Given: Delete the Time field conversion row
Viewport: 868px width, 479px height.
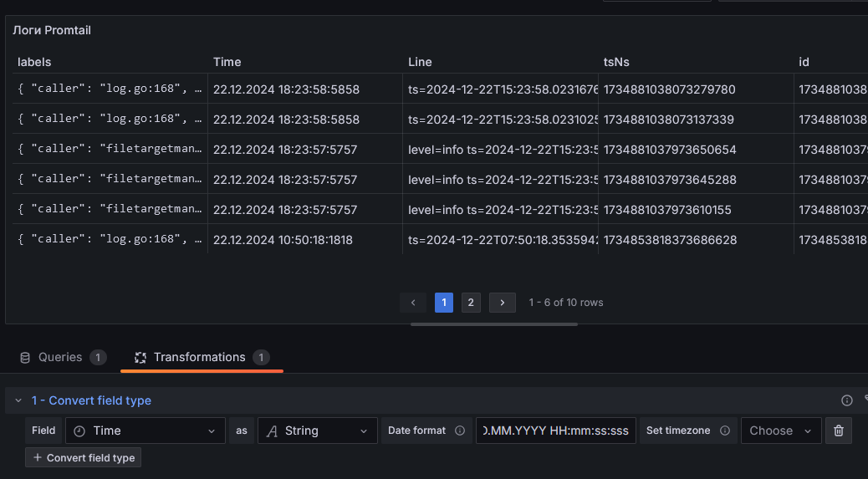Looking at the screenshot, I should (x=838, y=431).
